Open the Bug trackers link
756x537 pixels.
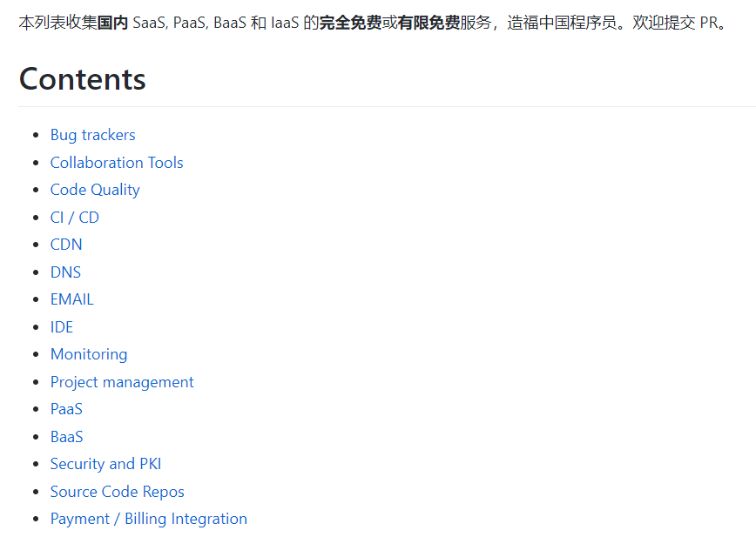click(x=92, y=135)
